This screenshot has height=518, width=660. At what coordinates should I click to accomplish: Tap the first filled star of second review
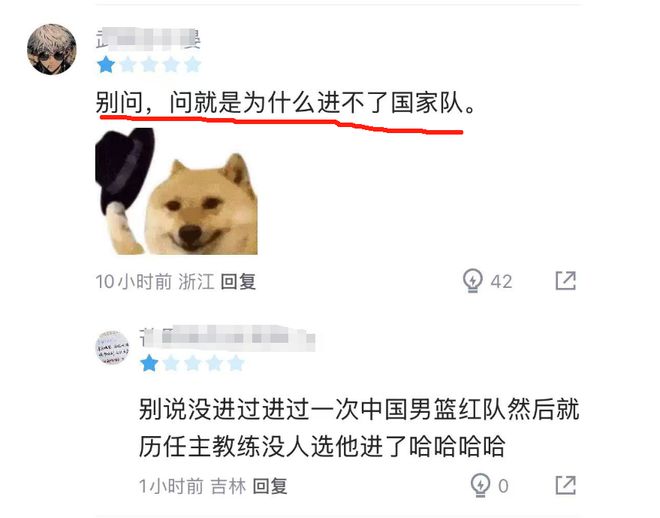[x=149, y=363]
